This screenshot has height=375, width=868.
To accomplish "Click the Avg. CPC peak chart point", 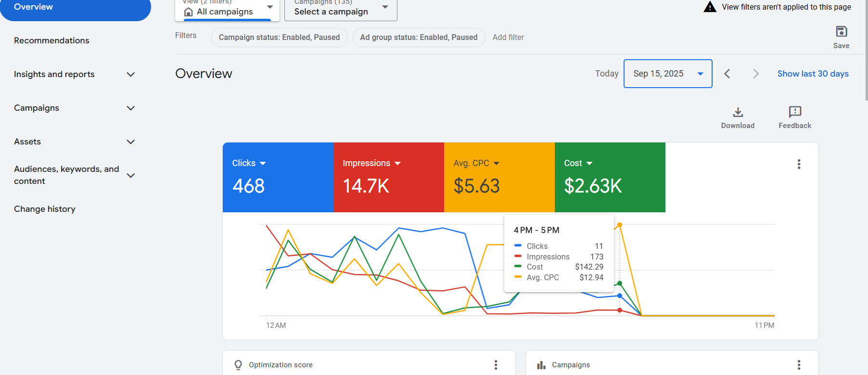I will coord(620,225).
